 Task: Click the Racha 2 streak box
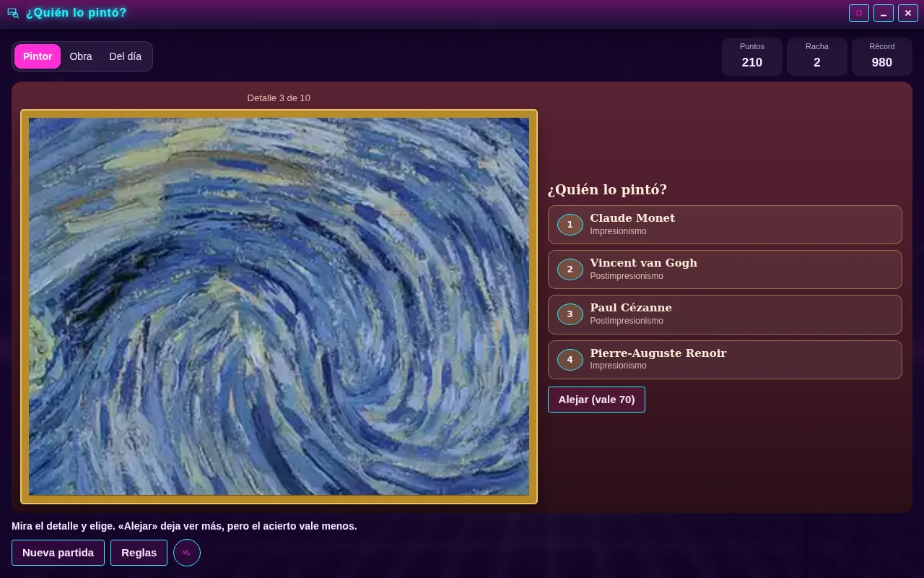click(817, 56)
